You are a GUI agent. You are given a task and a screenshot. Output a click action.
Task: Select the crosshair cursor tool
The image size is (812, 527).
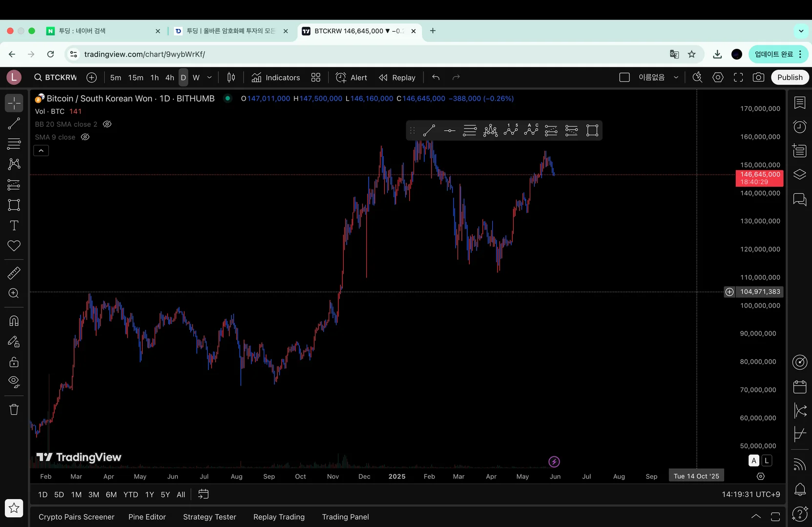coord(14,103)
